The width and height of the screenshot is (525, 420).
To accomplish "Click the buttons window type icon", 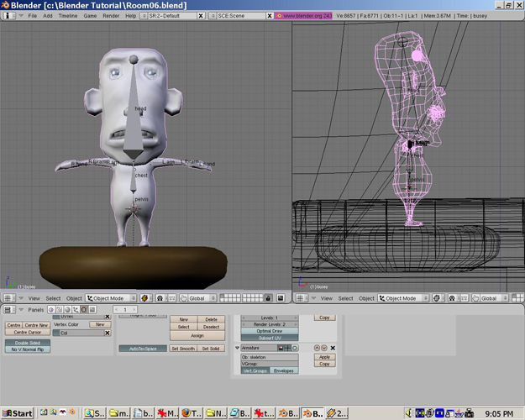I will pyautogui.click(x=8, y=310).
